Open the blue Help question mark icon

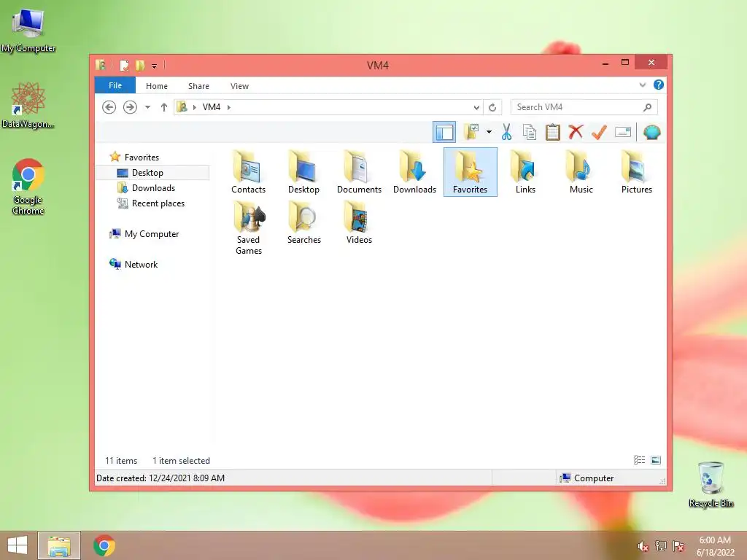point(659,85)
